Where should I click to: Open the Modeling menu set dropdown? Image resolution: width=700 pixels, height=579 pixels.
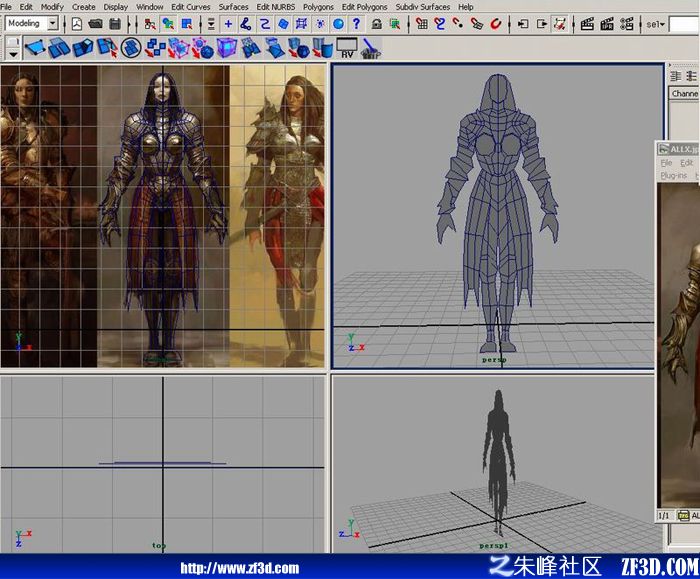point(53,23)
